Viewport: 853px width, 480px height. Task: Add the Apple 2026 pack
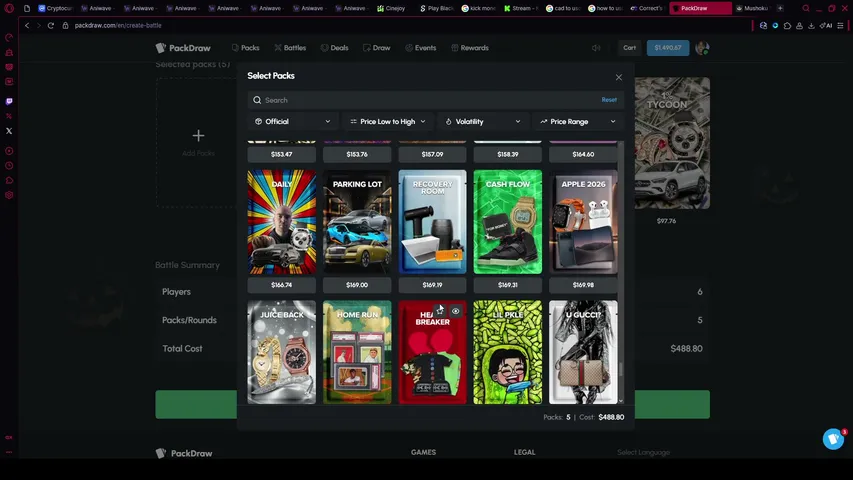tap(583, 221)
